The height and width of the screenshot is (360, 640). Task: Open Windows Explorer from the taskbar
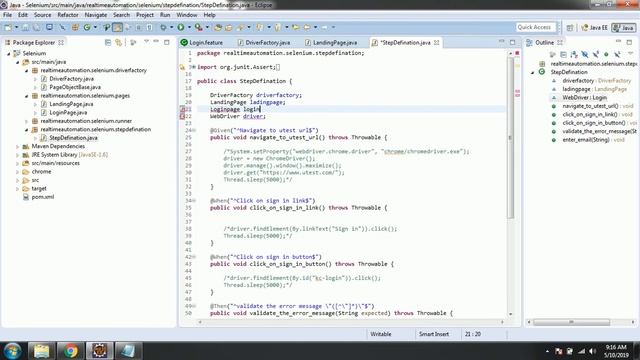point(42,351)
